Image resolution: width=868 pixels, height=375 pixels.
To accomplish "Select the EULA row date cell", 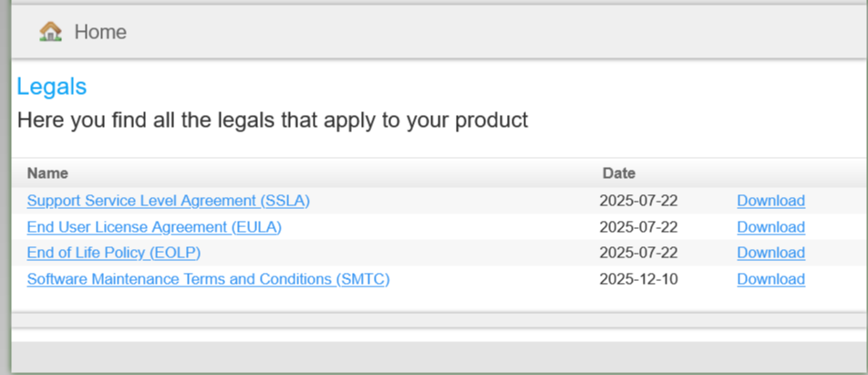I will [x=638, y=227].
